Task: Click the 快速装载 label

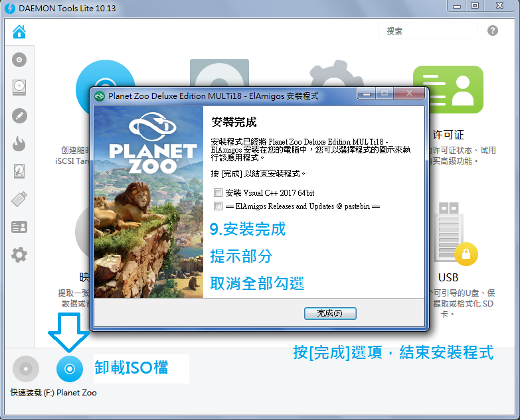Action: click(x=26, y=393)
